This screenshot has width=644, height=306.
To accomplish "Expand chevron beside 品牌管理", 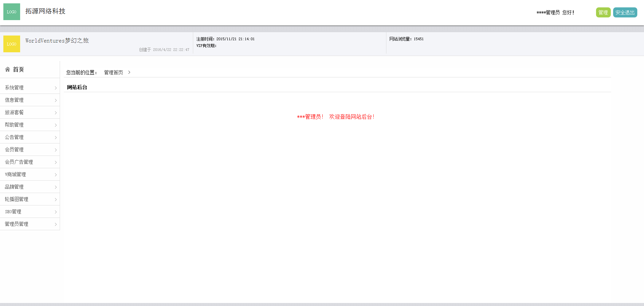I will tap(56, 187).
